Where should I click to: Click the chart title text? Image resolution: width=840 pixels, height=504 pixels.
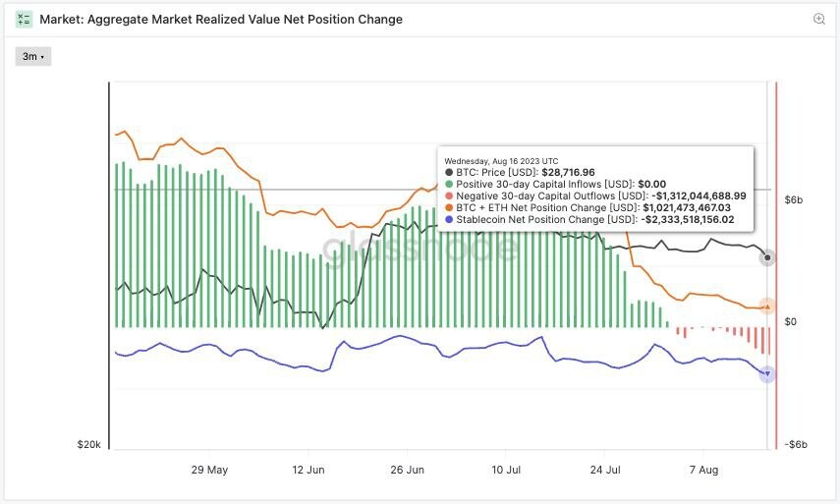tap(221, 20)
